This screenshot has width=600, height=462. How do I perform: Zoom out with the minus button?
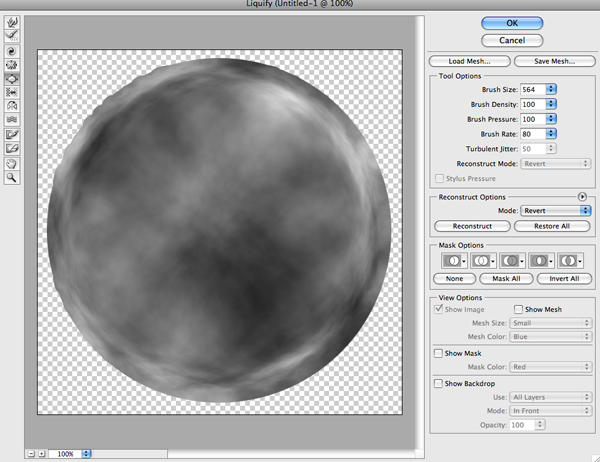[x=31, y=454]
